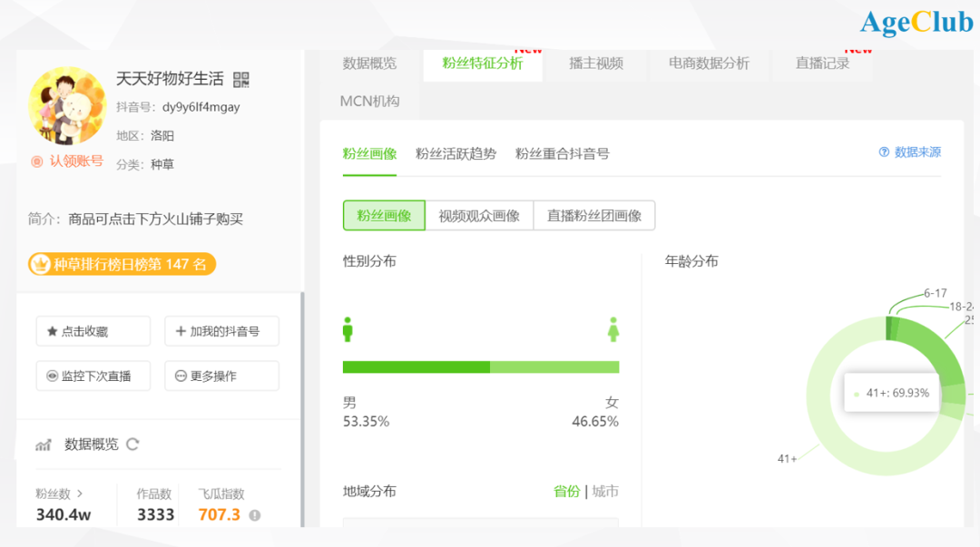Click the question mark data source icon
The height and width of the screenshot is (547, 980).
[884, 152]
